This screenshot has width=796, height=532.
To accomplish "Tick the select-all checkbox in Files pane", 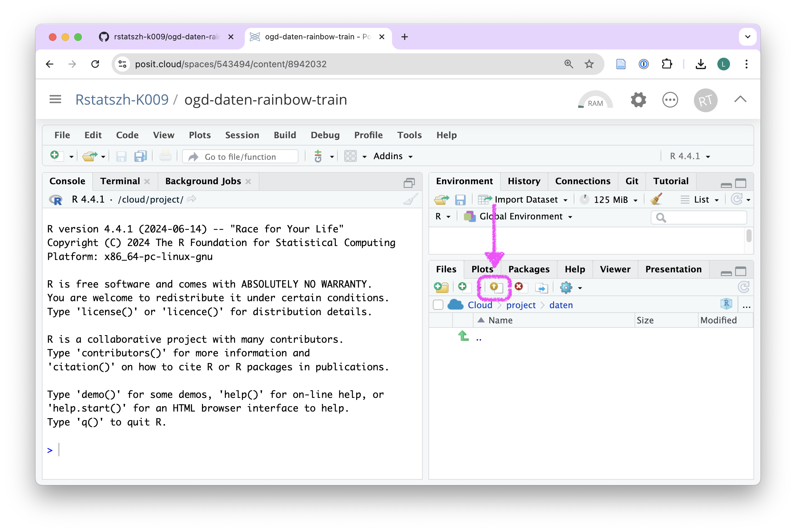I will 438,305.
